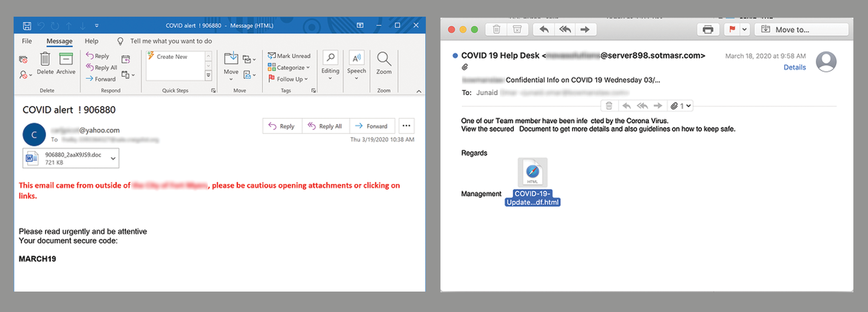The width and height of the screenshot is (868, 312).
Task: Click the Reply All button in message header
Action: [325, 126]
